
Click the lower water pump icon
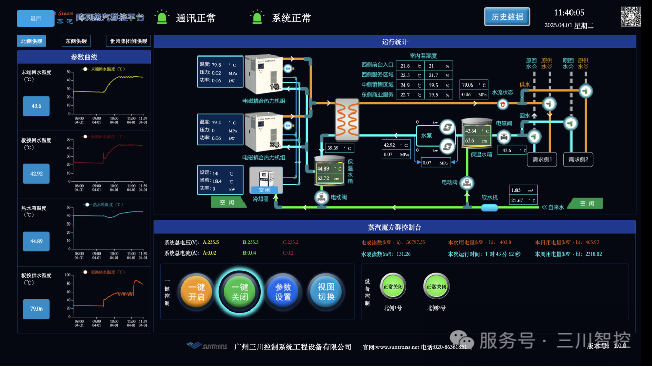tap(447, 146)
